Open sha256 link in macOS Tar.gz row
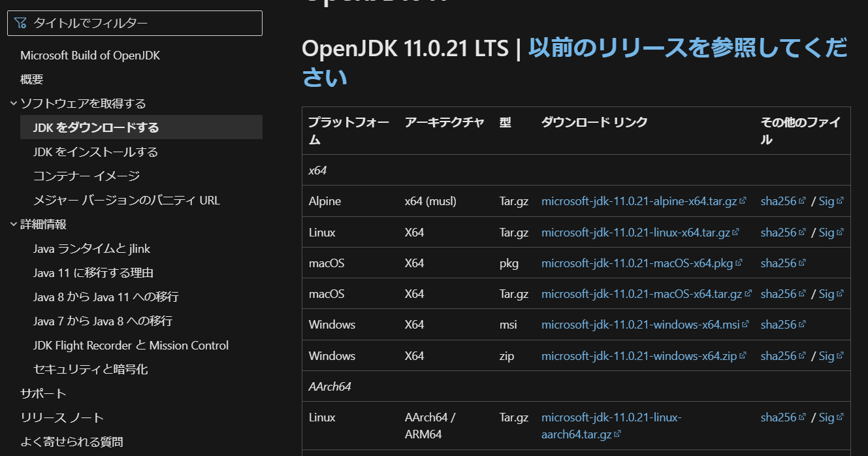This screenshot has height=456, width=868. (x=779, y=294)
